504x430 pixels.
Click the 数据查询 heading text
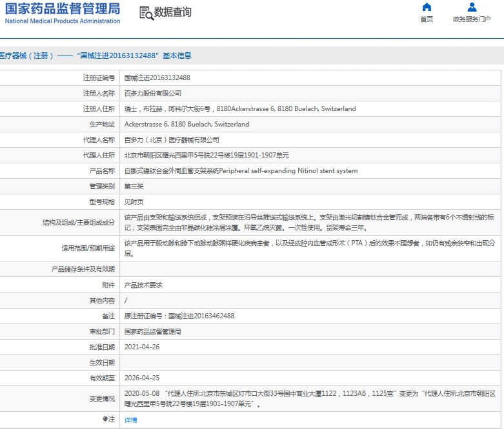(172, 12)
